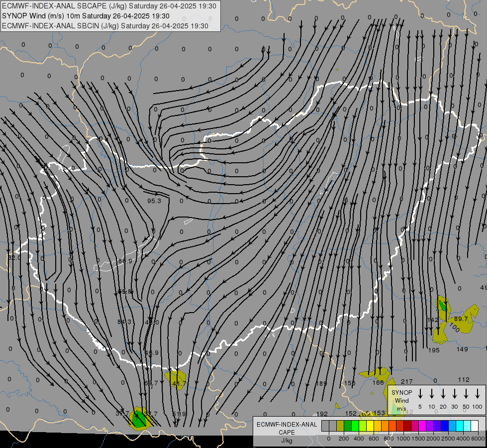This screenshot has height=448, width=487.
Task: Select the SBCIN title line text
Action: click(x=105, y=26)
